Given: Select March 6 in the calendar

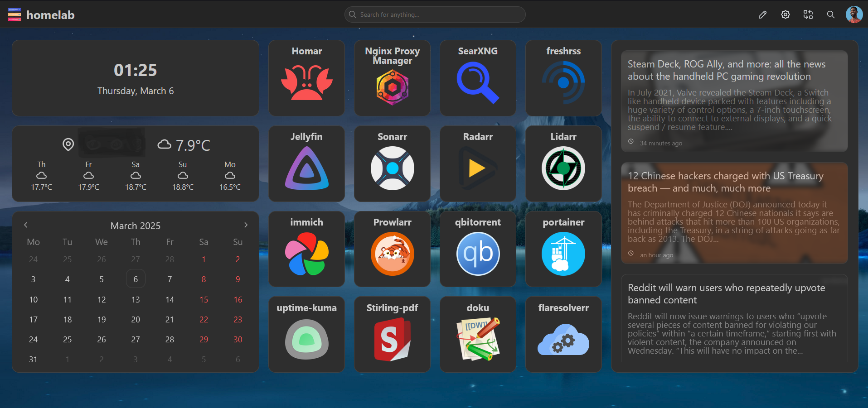Looking at the screenshot, I should (x=136, y=279).
